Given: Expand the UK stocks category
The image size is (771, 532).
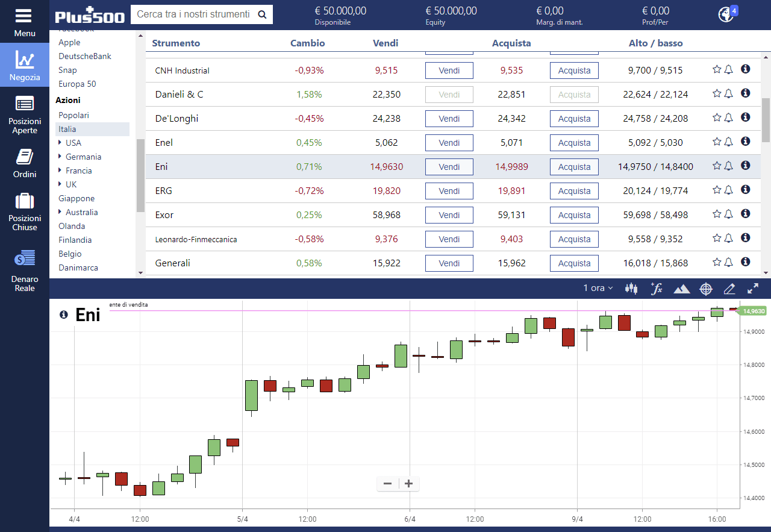Looking at the screenshot, I should (x=60, y=184).
